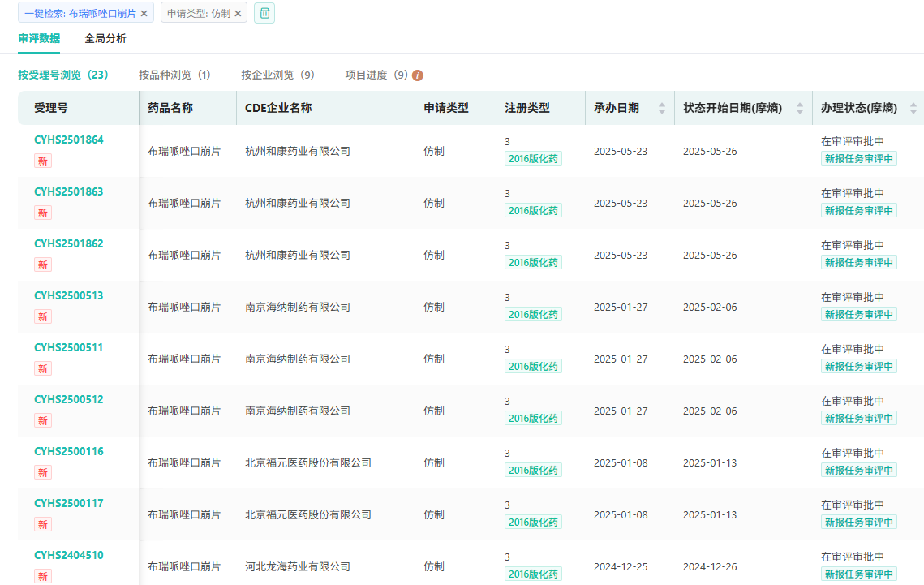Open acceptance number CYHS2500513
This screenshot has width=924, height=585.
69,295
